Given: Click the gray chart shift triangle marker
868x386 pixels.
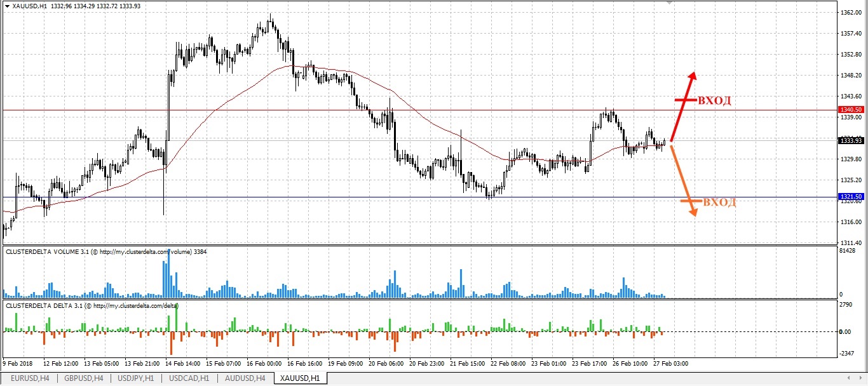Looking at the screenshot, I should point(668,3).
